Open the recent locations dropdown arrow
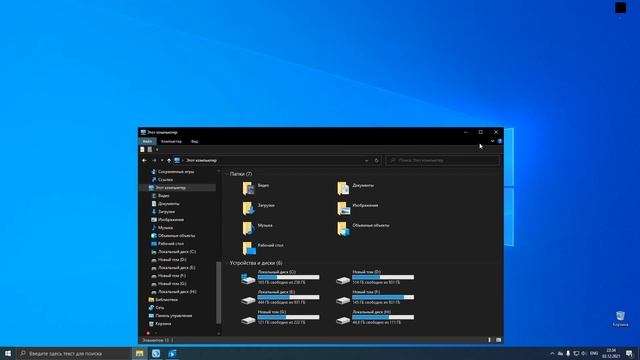 [x=162, y=160]
